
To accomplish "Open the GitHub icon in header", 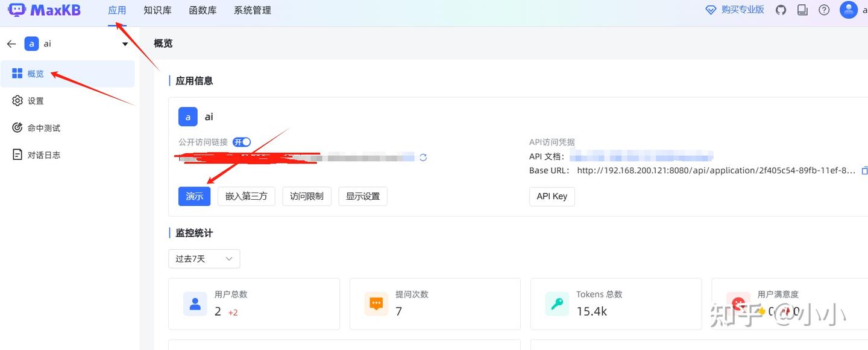I will click(781, 10).
